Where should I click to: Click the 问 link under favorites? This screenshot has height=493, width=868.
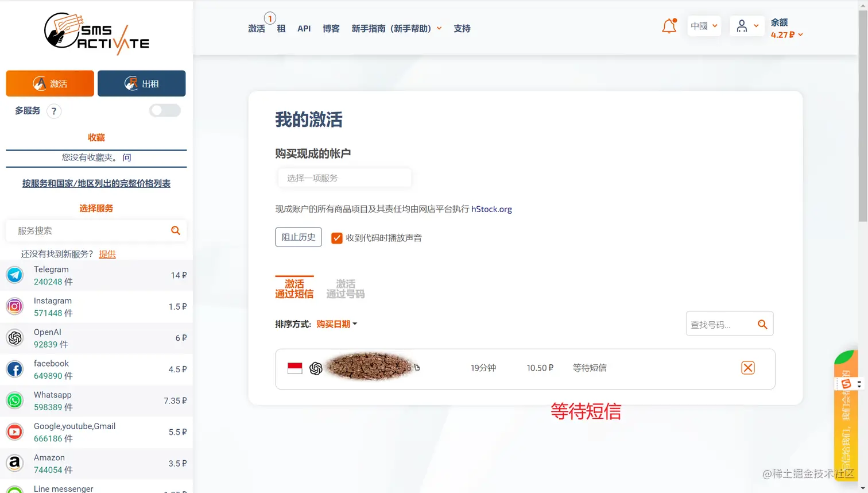click(127, 157)
